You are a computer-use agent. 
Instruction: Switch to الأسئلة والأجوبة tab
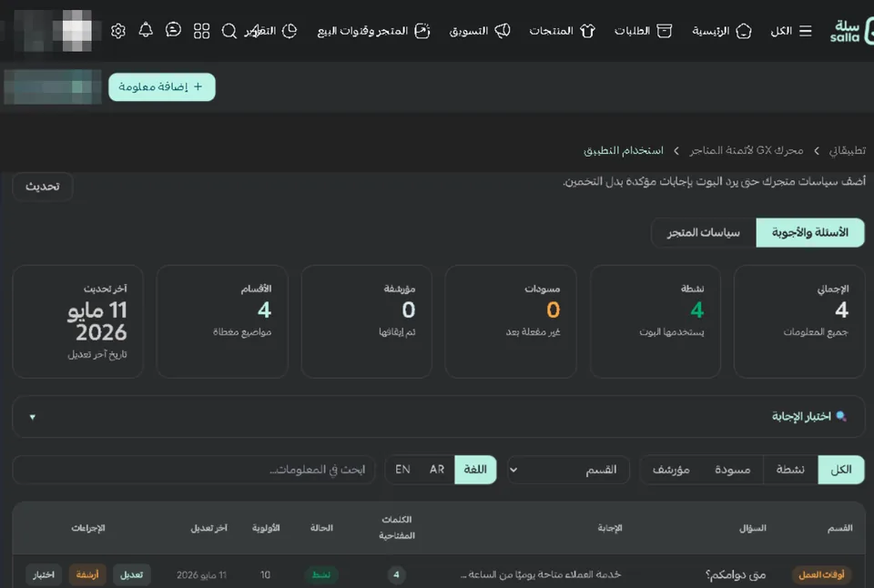(810, 232)
